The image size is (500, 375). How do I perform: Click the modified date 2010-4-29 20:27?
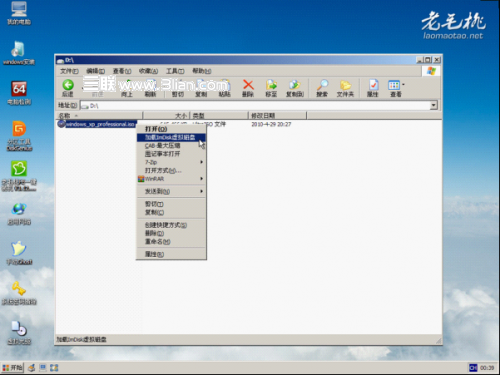coord(271,124)
